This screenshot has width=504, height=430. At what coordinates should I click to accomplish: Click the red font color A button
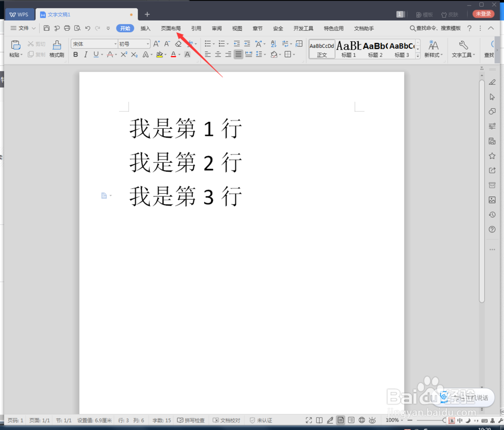pyautogui.click(x=173, y=54)
